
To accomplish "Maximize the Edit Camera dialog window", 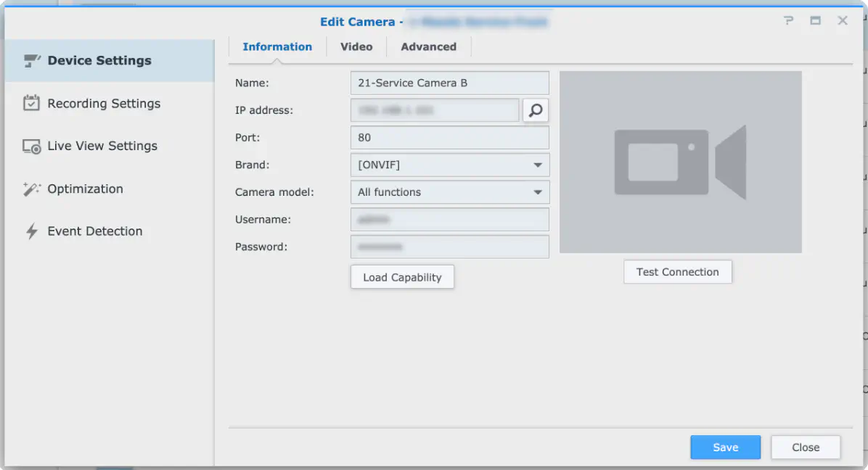I will (816, 20).
